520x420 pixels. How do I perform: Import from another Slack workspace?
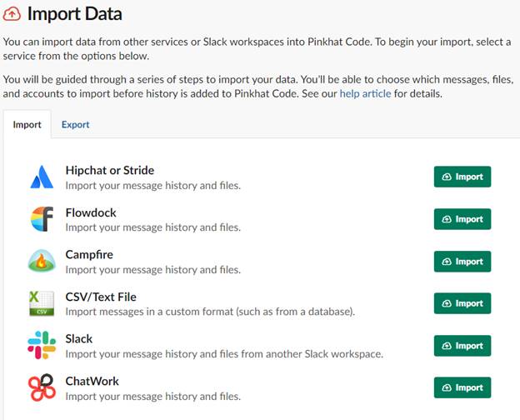point(462,346)
